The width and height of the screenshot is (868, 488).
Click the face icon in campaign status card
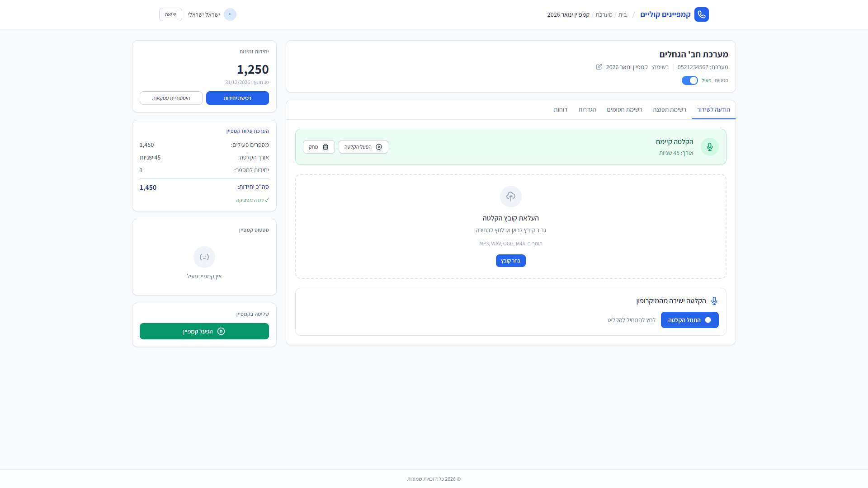coord(204,257)
